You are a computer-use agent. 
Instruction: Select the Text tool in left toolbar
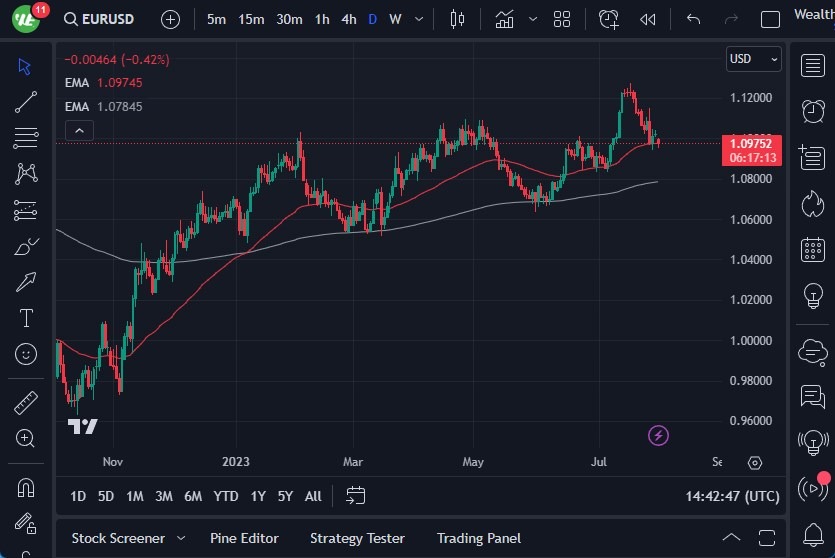coord(26,318)
